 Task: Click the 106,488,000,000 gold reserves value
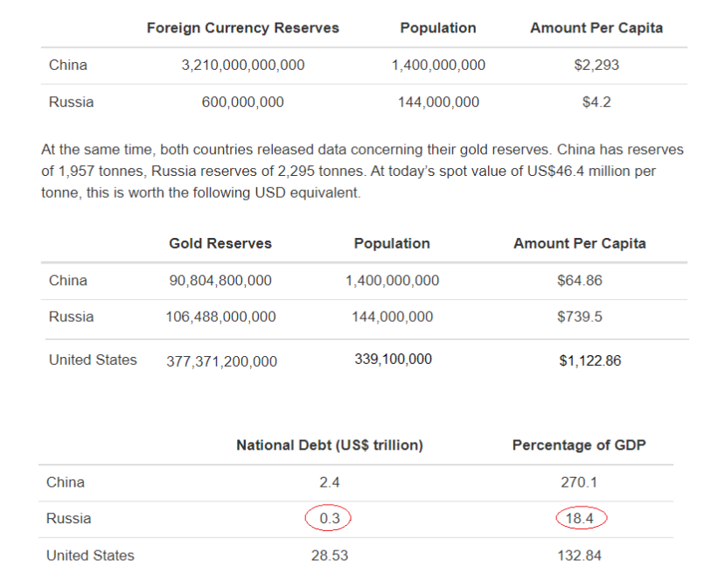(x=220, y=318)
